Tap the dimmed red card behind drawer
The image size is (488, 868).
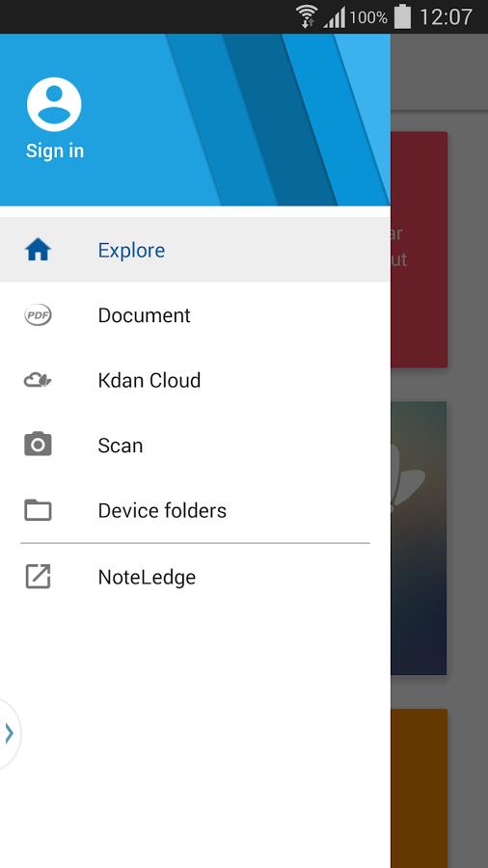click(419, 250)
